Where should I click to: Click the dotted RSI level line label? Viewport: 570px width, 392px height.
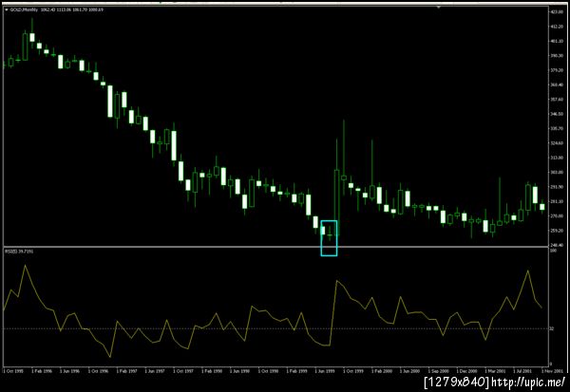pos(552,328)
